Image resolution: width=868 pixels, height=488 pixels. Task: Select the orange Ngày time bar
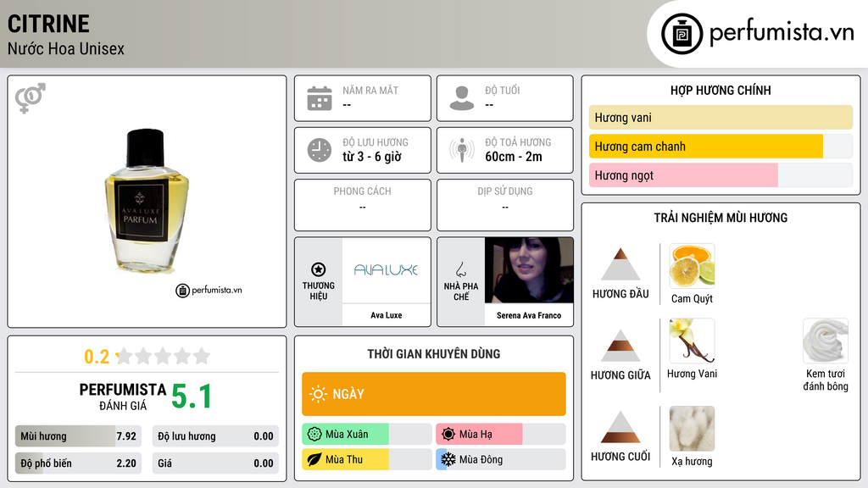(433, 394)
